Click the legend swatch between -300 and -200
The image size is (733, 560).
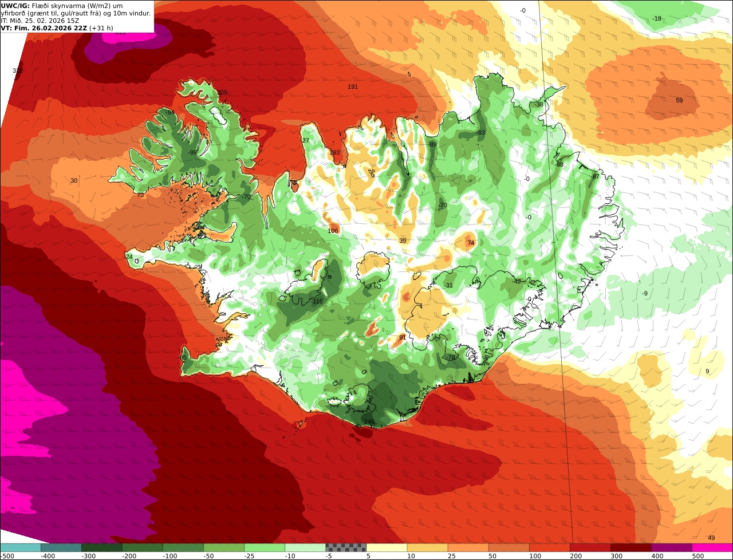click(x=101, y=547)
